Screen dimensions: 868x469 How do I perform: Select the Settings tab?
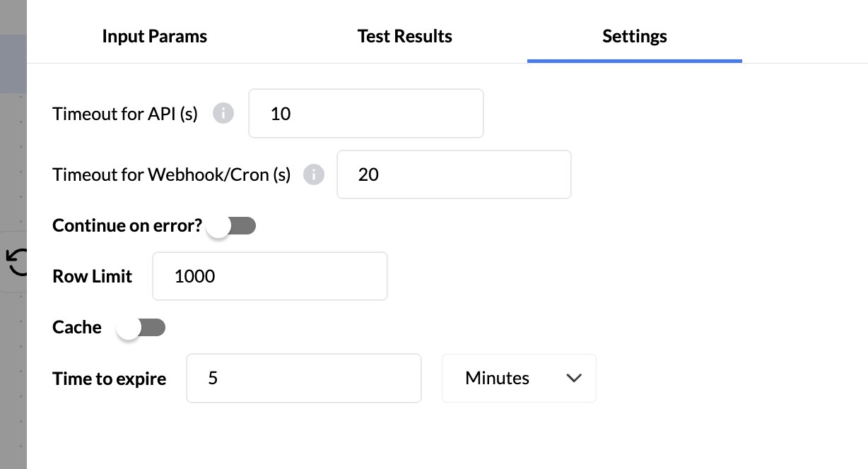click(634, 37)
